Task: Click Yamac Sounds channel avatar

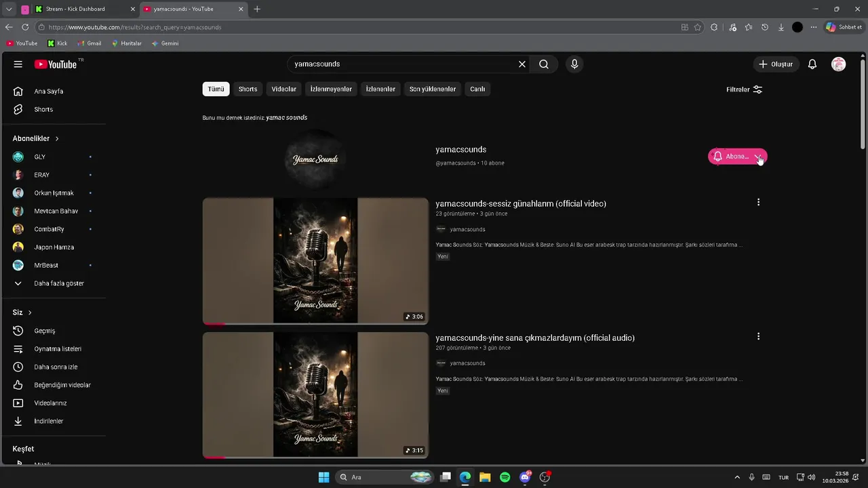Action: tap(315, 159)
